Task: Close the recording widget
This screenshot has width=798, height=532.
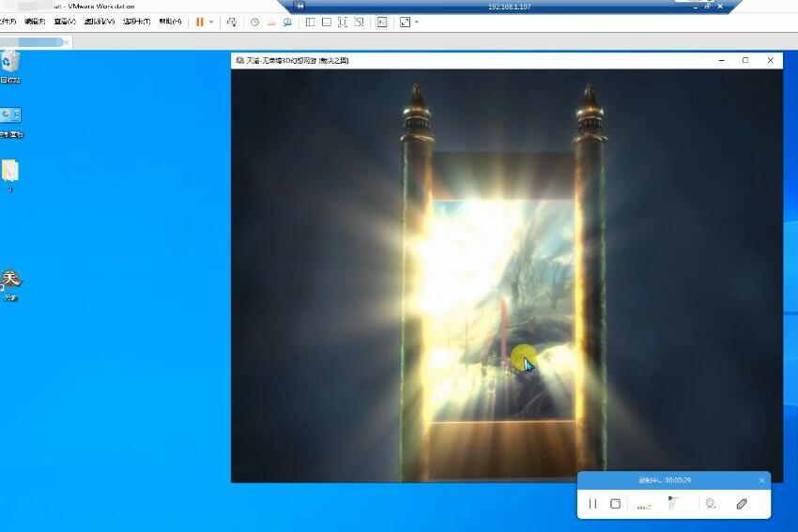Action: 761,480
